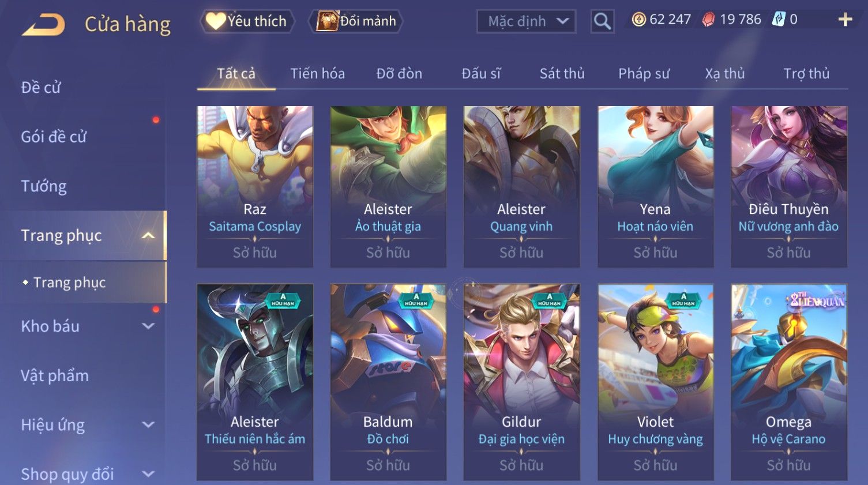Switch to the Sát thủ tab
Viewport: 868px width, 485px height.
tap(562, 73)
